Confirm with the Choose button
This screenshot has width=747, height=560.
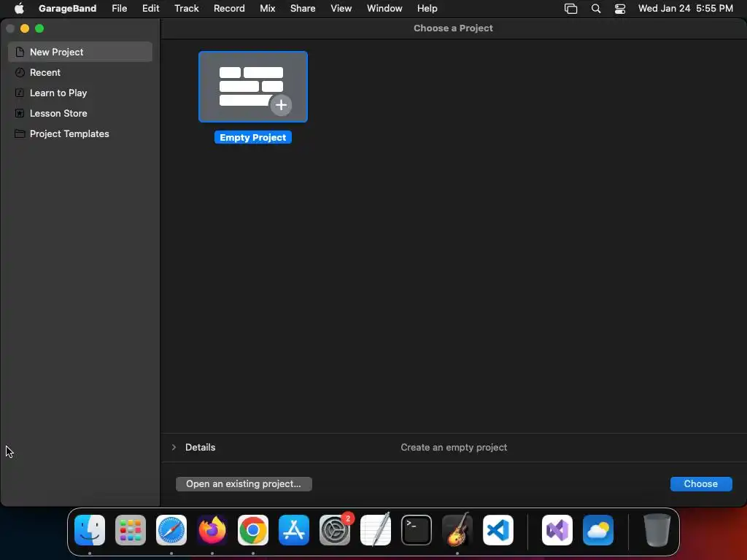pyautogui.click(x=701, y=484)
